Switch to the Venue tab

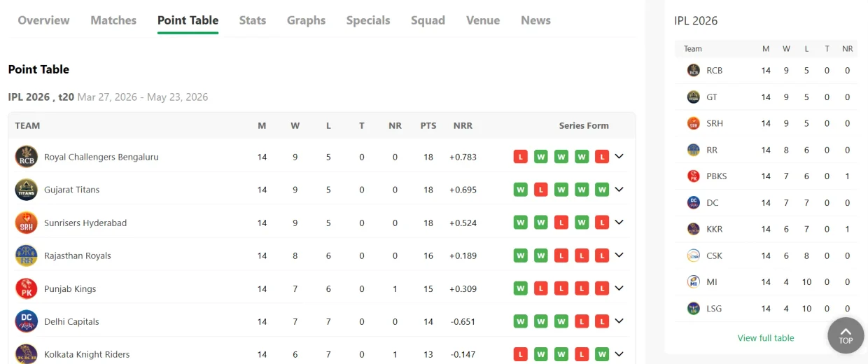[483, 20]
